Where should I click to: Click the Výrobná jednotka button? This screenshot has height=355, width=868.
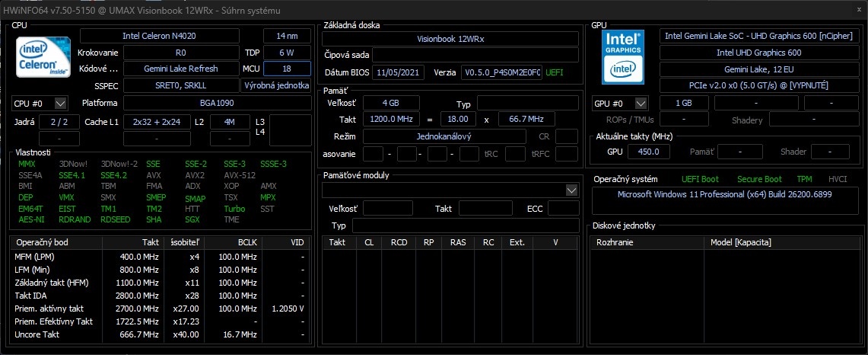(276, 85)
